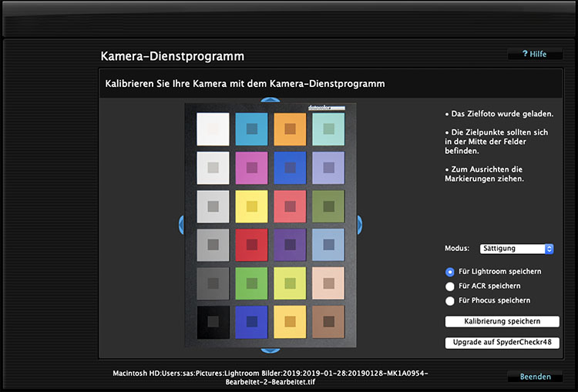Click 'Das Zielfoto wurde geladen' text
This screenshot has height=392, width=578.
499,114
